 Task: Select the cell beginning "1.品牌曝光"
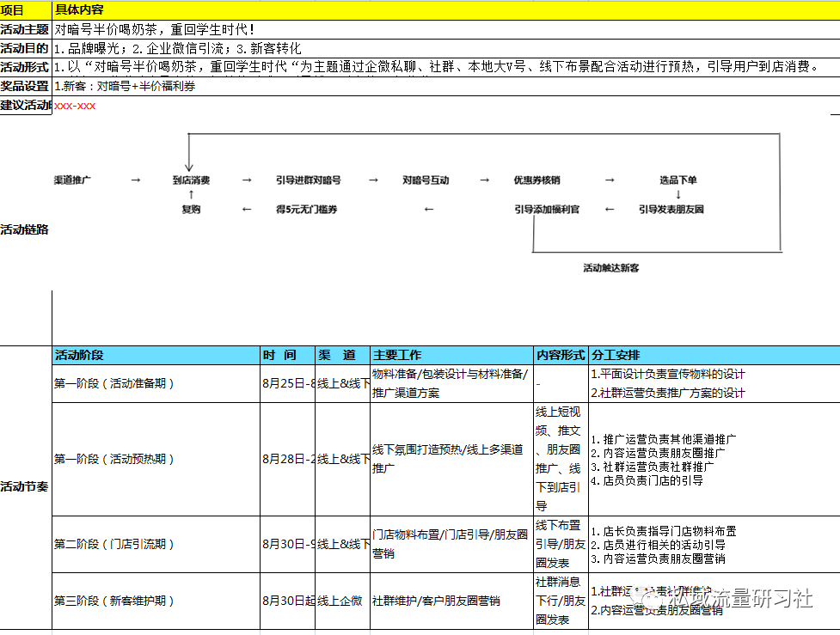pyautogui.click(x=445, y=49)
